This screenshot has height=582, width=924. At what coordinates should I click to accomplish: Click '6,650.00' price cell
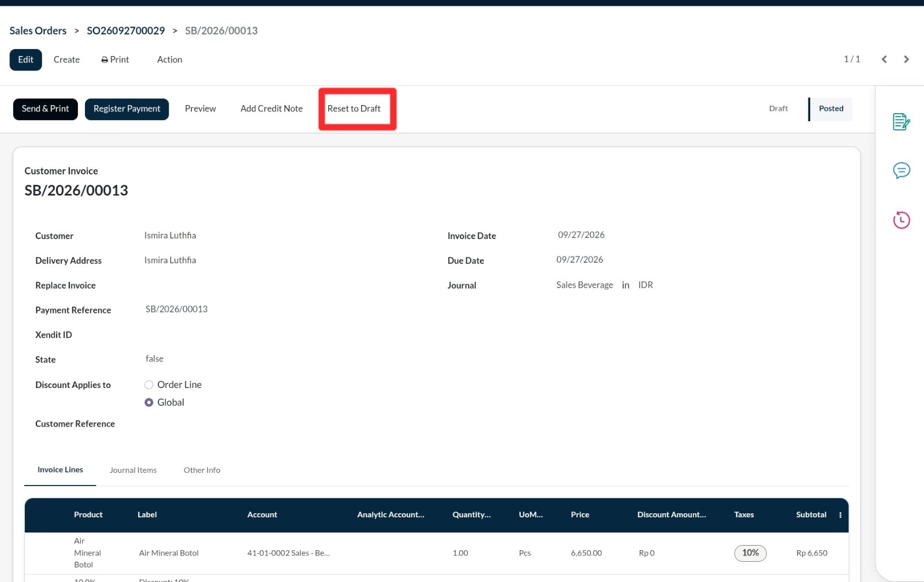587,553
